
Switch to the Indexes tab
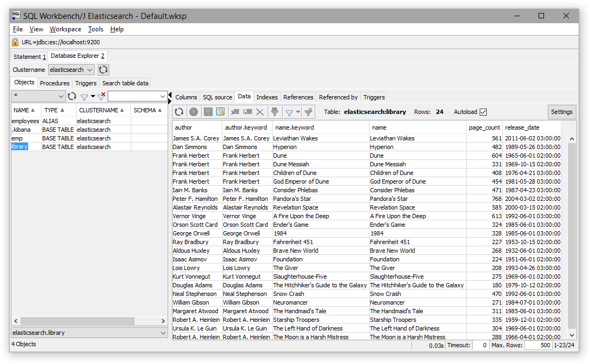(267, 97)
